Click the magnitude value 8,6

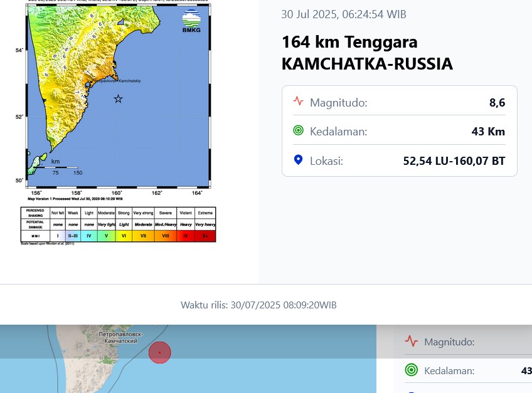(x=497, y=102)
